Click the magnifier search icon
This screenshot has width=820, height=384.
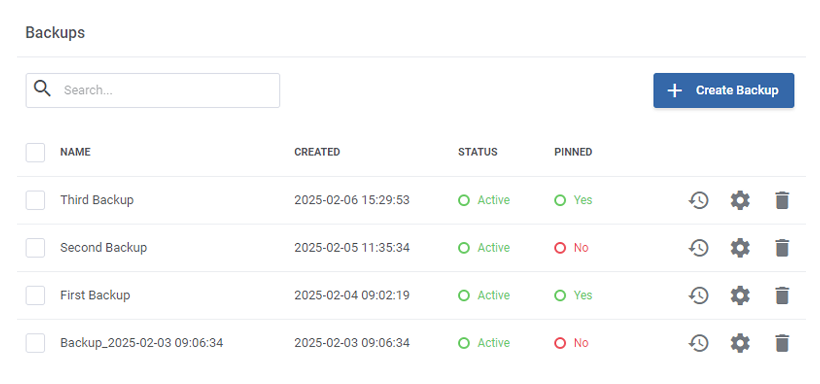tap(42, 89)
